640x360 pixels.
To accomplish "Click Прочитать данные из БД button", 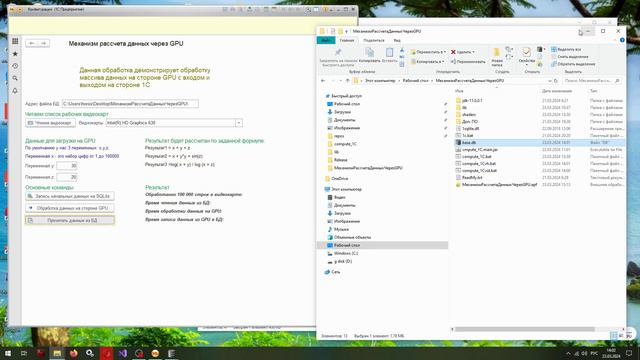I will pyautogui.click(x=70, y=220).
